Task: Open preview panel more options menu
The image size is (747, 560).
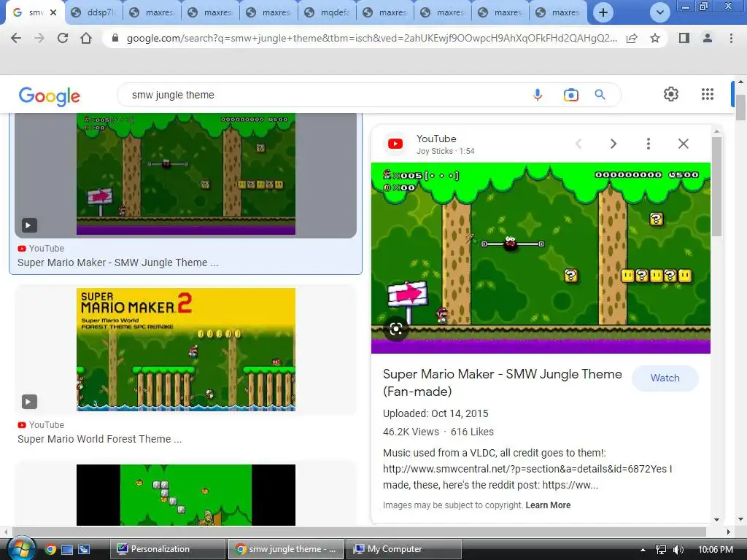Action: point(649,144)
